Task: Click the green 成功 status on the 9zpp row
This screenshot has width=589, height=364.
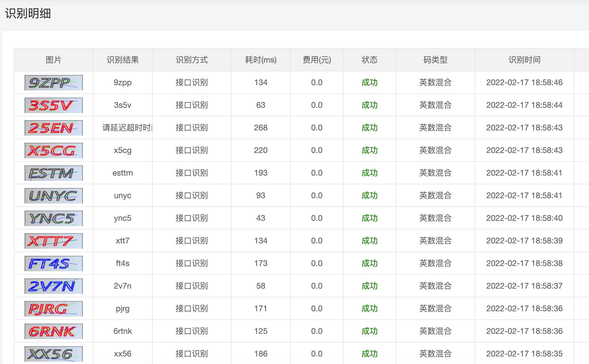Action: point(369,82)
